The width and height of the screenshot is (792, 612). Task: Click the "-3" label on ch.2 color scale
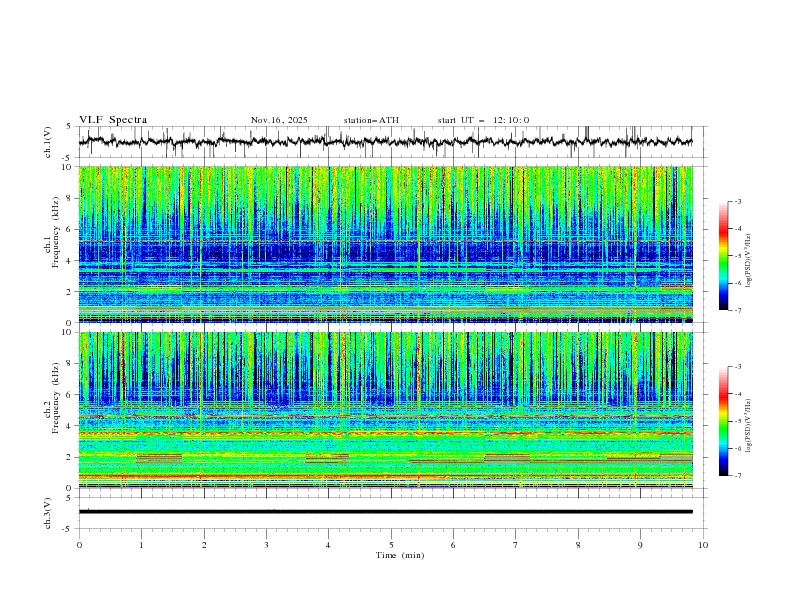pos(738,367)
